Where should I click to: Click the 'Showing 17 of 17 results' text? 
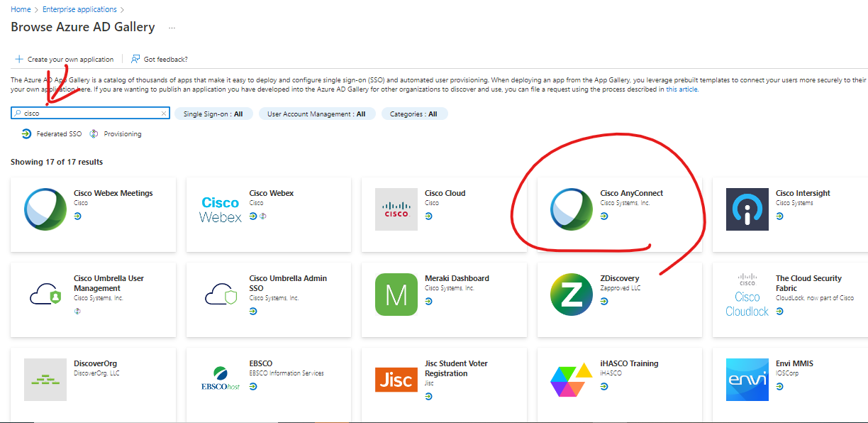click(x=57, y=162)
